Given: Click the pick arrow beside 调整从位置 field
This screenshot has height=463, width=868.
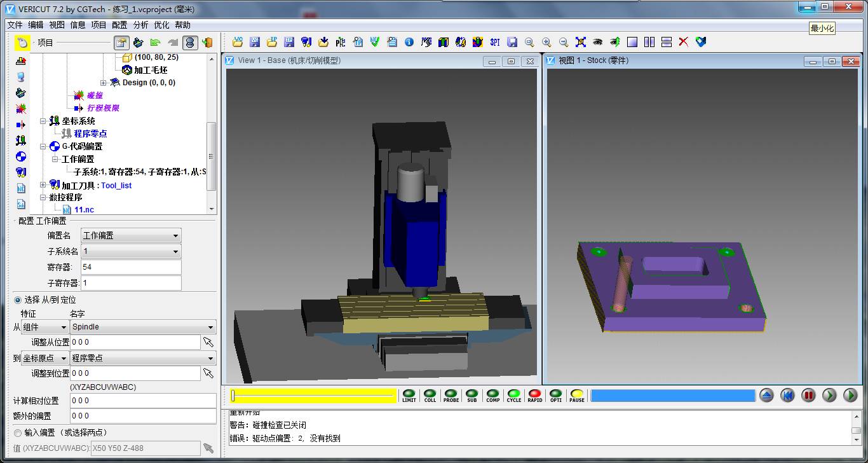Looking at the screenshot, I should coord(208,342).
